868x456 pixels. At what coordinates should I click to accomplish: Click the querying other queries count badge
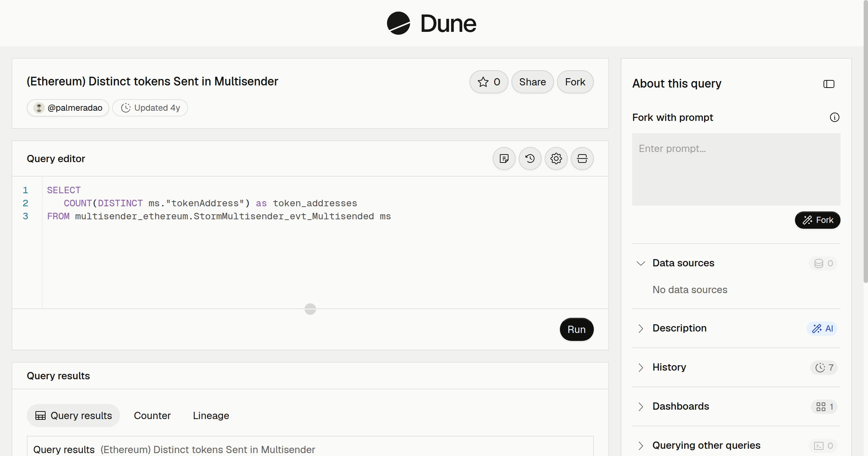click(x=823, y=446)
